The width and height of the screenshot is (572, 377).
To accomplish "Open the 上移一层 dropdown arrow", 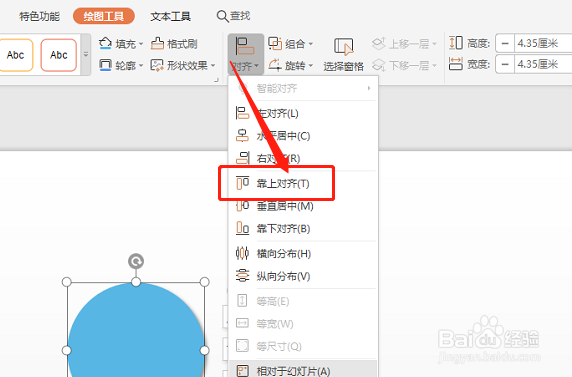I will pos(434,44).
